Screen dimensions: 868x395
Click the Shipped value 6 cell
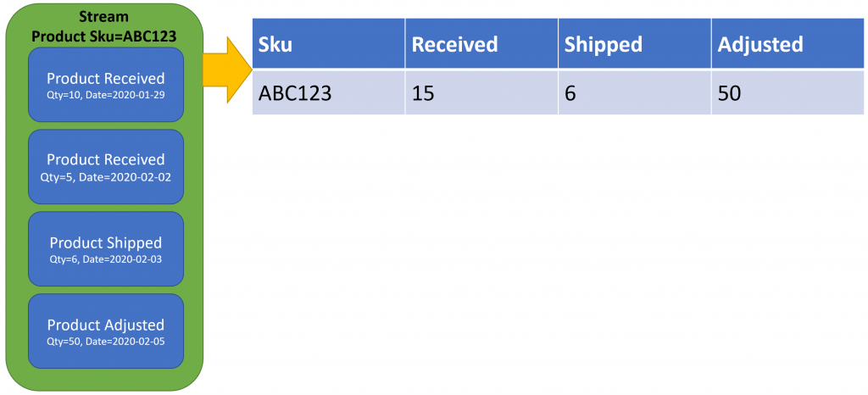[634, 93]
